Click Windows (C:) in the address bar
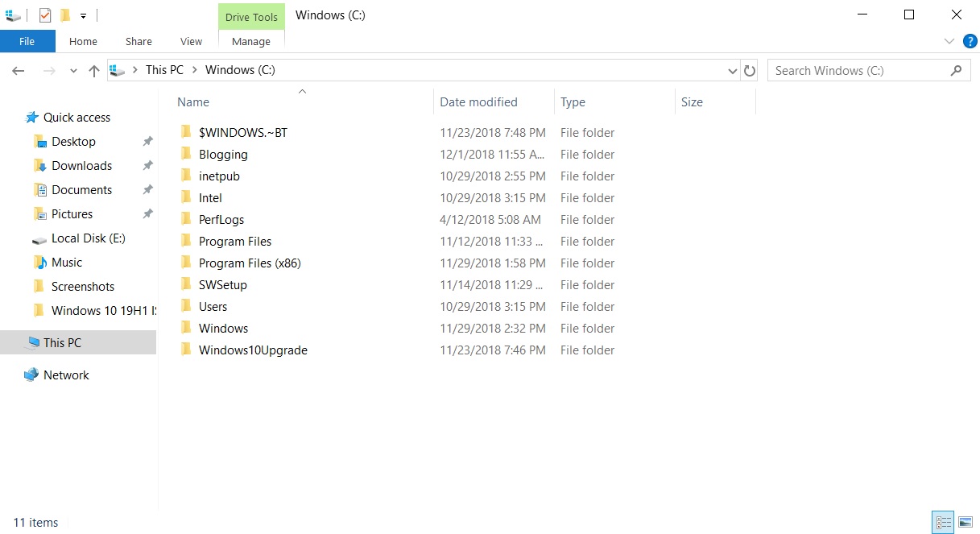 tap(240, 70)
